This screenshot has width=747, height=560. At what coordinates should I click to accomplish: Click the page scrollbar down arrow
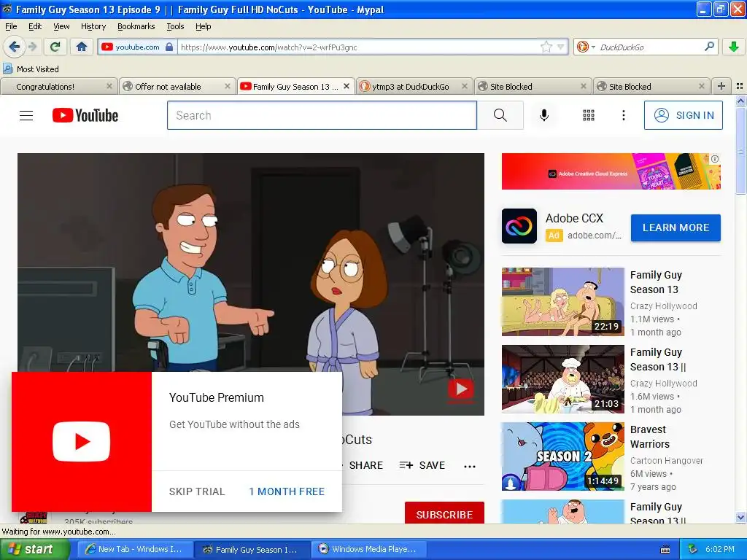pos(740,518)
